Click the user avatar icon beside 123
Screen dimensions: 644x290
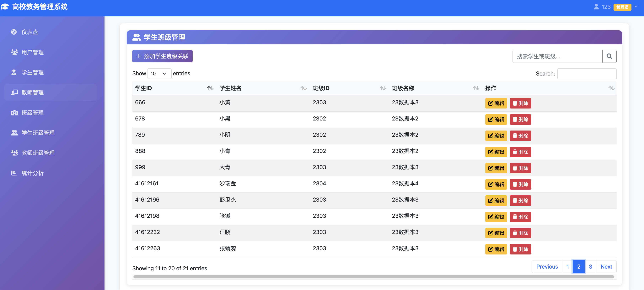point(596,7)
